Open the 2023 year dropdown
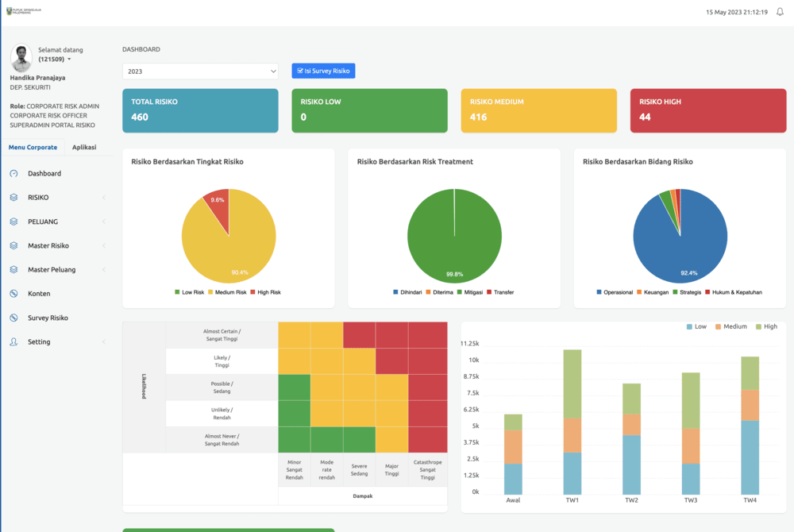Viewport: 794px width, 532px height. (x=201, y=71)
